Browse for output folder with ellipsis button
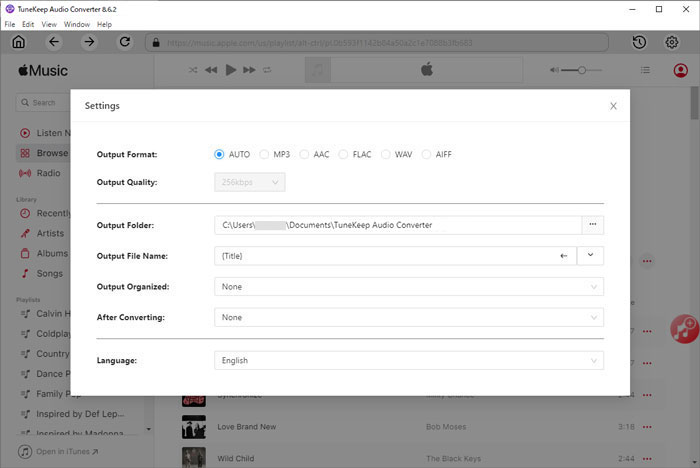Screen dimensions: 700x468 (592, 225)
